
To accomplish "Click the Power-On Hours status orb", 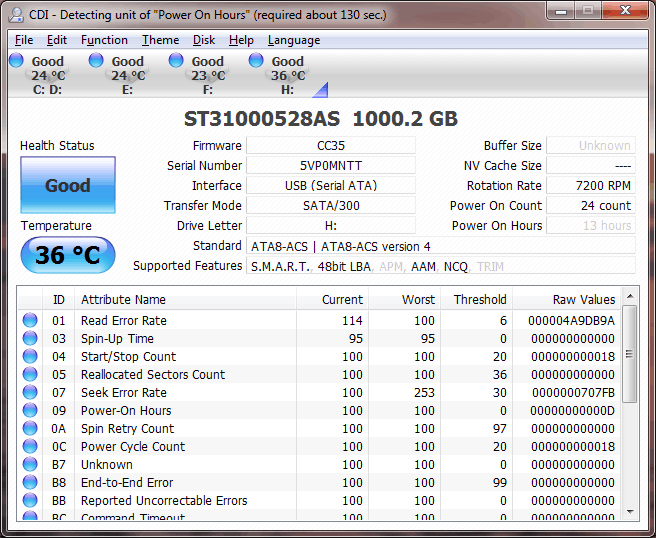I will pos(30,410).
